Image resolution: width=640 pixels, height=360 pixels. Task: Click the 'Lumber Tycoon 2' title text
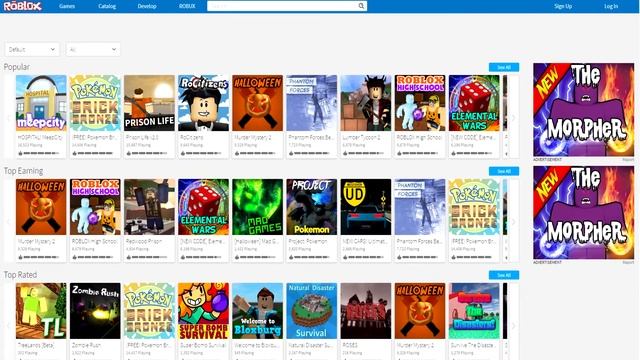[x=361, y=138]
